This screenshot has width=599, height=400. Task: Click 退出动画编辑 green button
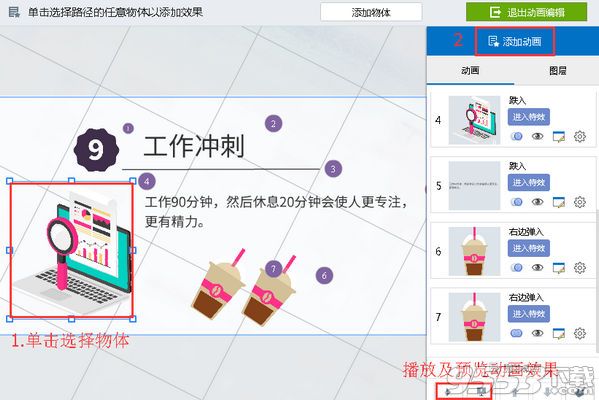tap(526, 12)
